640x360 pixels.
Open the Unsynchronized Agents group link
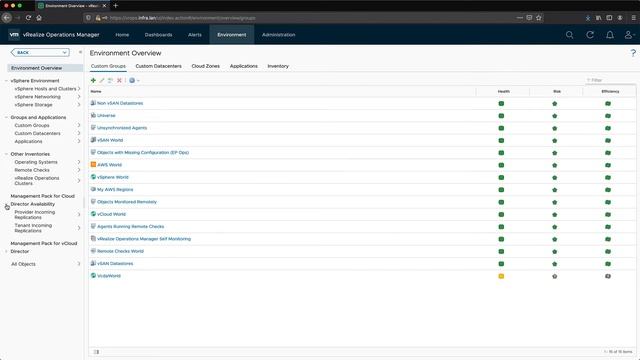(122, 128)
